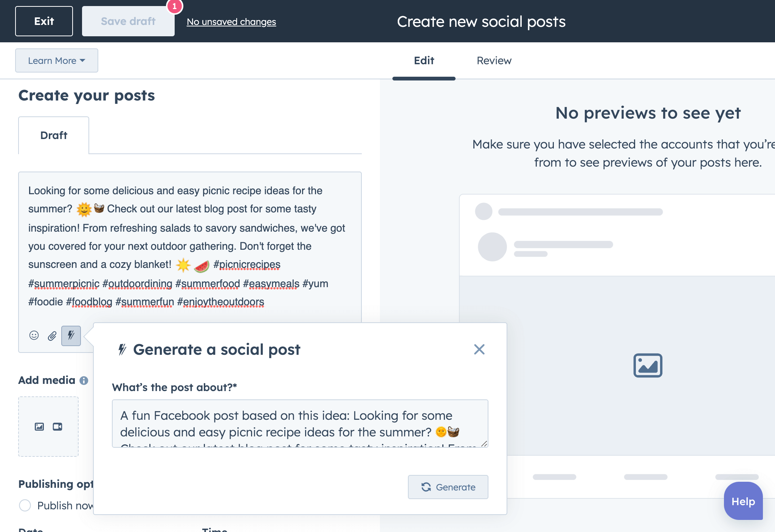Viewport: 775px width, 532px height.
Task: Expand the Learn More dropdown
Action: click(x=56, y=60)
